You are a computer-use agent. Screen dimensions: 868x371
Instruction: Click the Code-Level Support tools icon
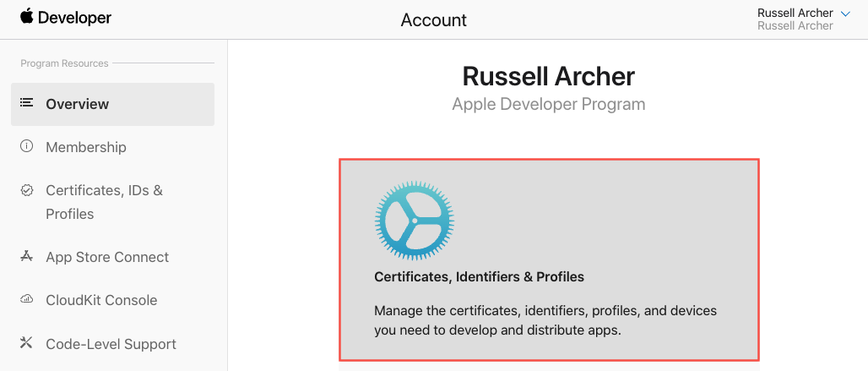26,342
